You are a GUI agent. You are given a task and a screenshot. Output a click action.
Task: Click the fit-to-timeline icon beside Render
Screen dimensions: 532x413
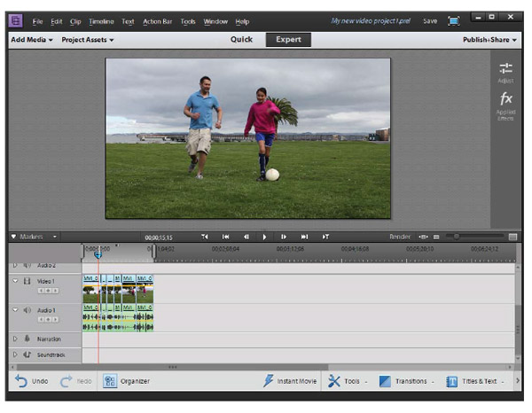click(423, 237)
